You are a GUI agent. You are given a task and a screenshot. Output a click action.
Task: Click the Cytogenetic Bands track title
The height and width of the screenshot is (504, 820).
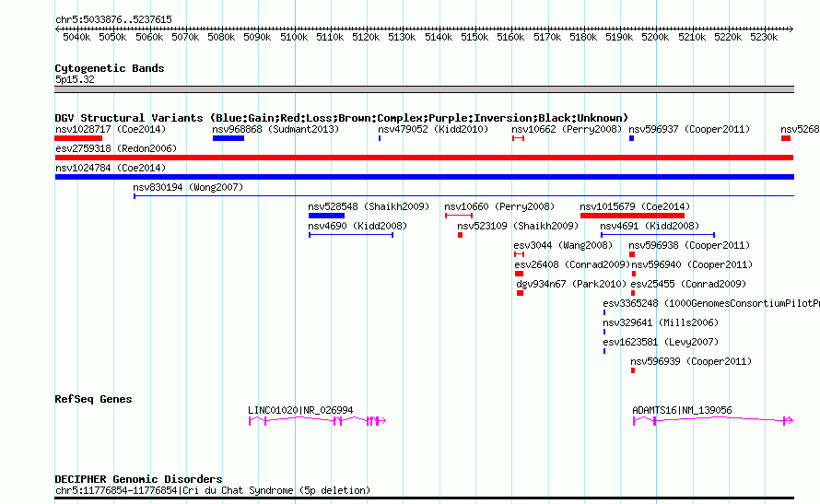click(110, 68)
